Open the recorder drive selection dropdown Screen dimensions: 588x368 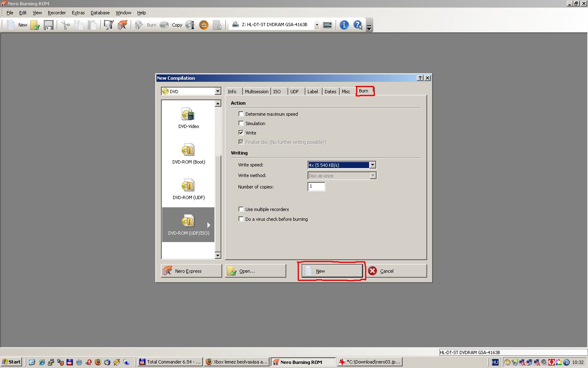click(316, 25)
